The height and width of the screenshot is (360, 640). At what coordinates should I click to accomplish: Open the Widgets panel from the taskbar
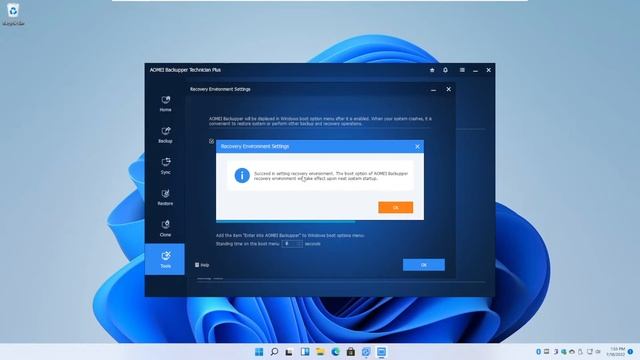click(304, 352)
